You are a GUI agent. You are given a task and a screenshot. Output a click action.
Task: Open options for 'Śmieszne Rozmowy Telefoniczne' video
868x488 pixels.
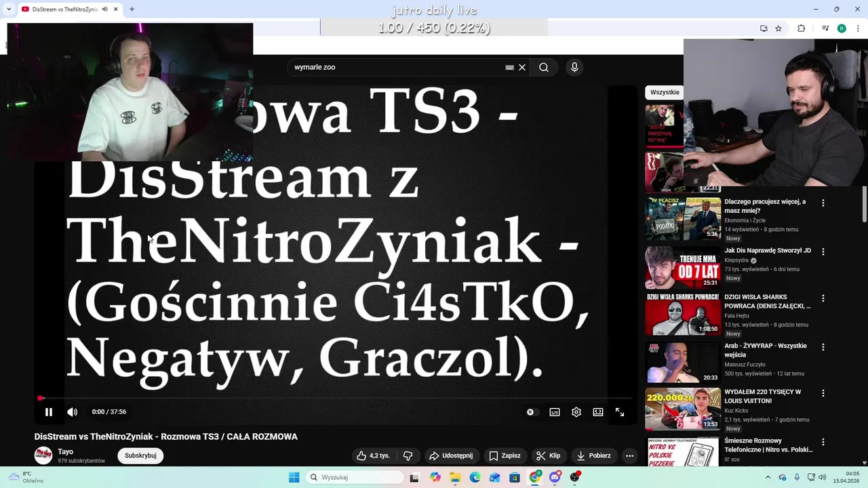[823, 442]
